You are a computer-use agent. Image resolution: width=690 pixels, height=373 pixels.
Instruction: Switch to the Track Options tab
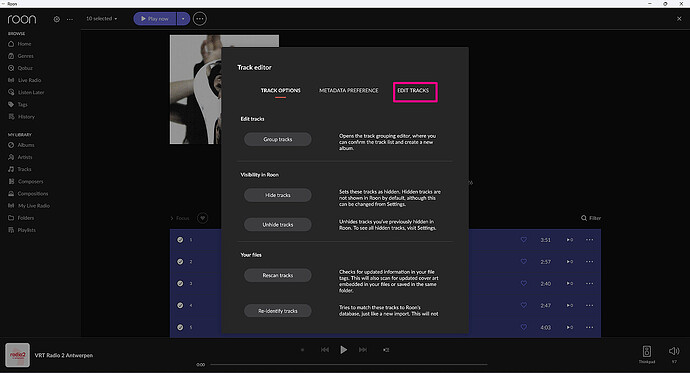[280, 91]
